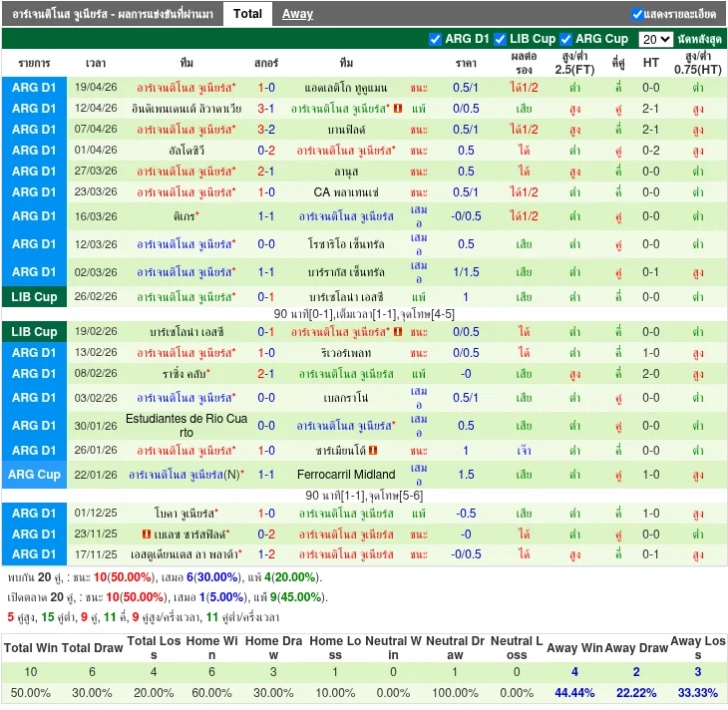Click red card icon in 19/02/26 row

pyautogui.click(x=398, y=332)
